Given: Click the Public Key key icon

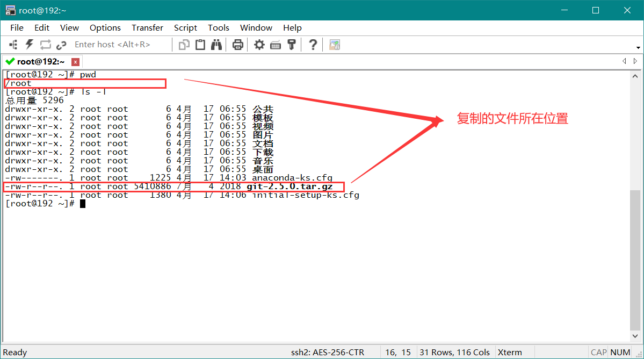Looking at the screenshot, I should pos(292,45).
